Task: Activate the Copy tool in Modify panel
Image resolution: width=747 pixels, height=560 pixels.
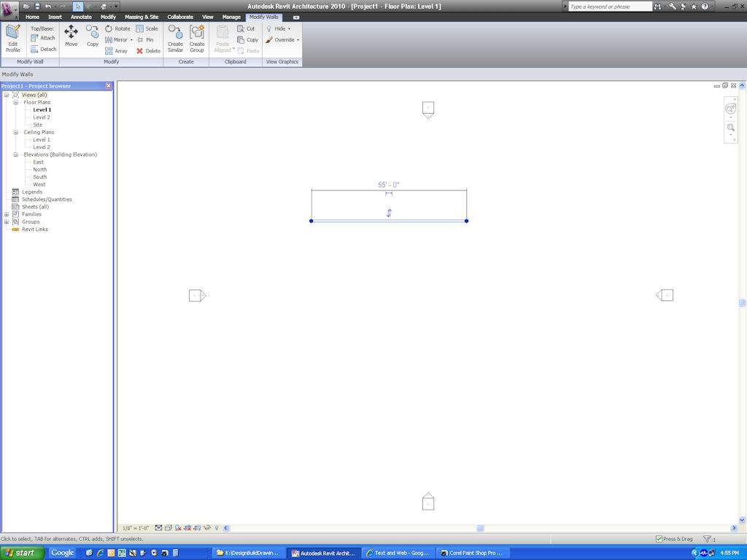Action: click(93, 36)
